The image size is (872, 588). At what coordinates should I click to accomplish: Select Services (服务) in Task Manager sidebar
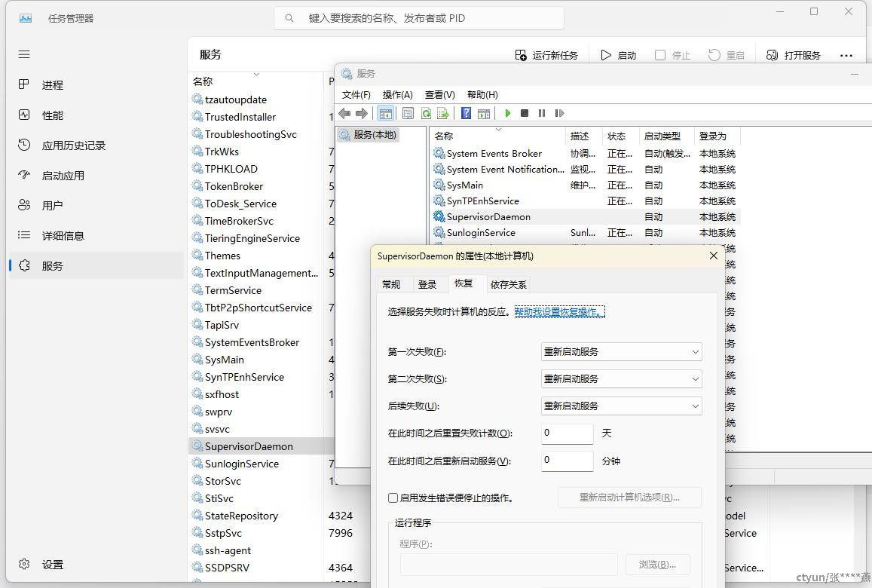96,265
